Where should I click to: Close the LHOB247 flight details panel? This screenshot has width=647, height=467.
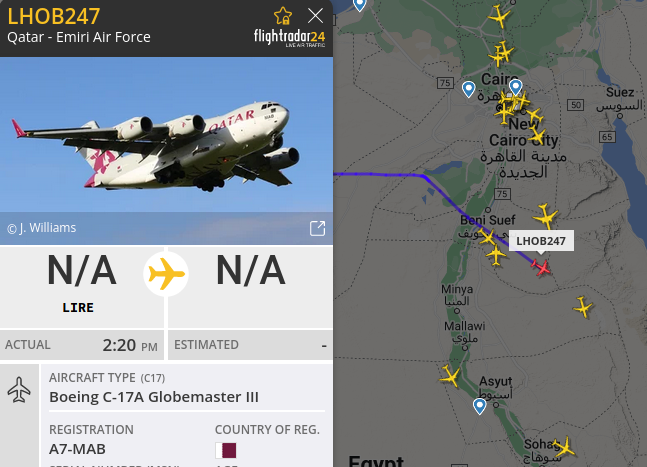(315, 16)
